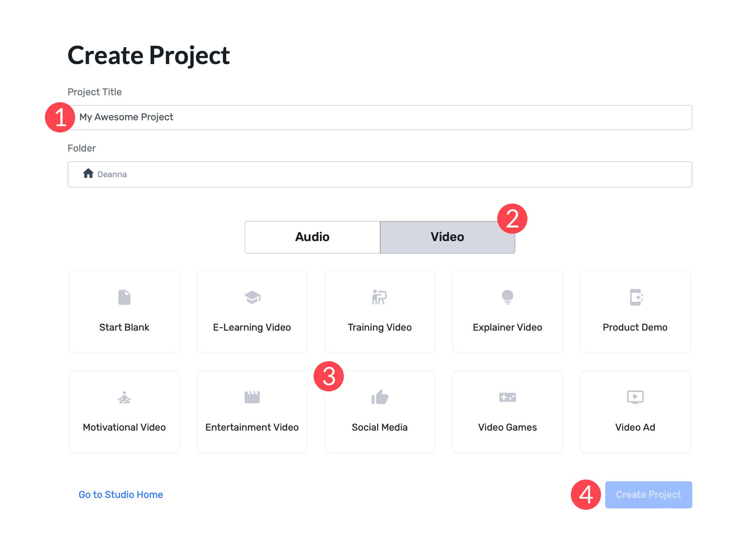756x554 pixels.
Task: Select the Training Video template
Action: (379, 312)
